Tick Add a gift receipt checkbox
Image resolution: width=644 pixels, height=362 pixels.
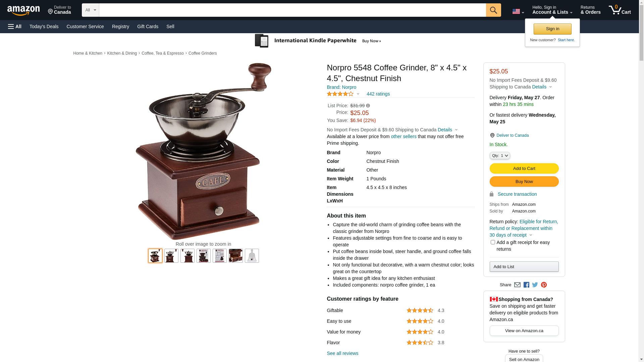(493, 242)
